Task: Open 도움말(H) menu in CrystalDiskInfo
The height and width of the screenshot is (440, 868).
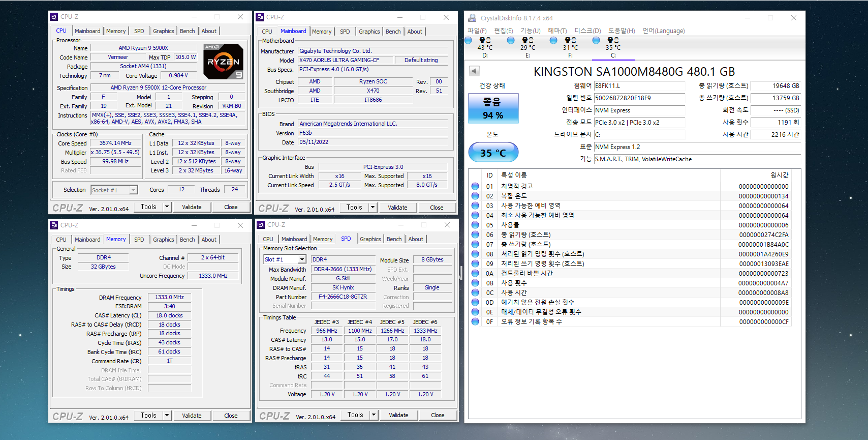Action: (622, 31)
